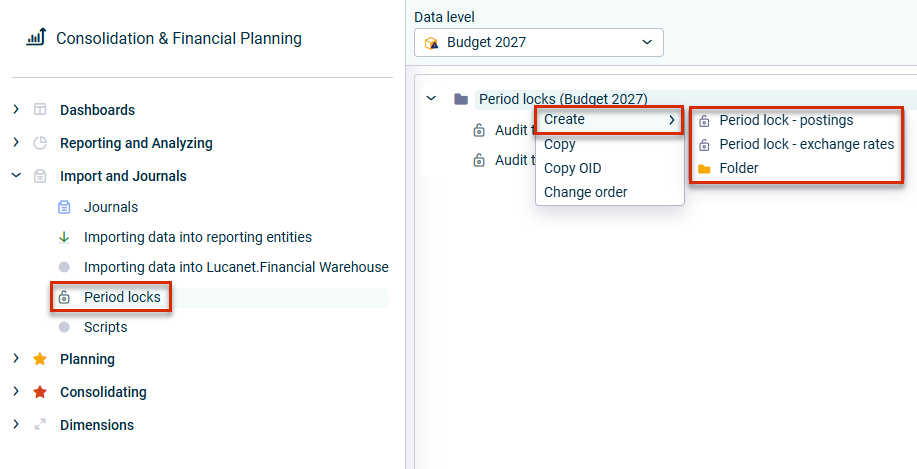Click the red Consolidating star icon
This screenshot has height=469, width=917.
[x=40, y=392]
